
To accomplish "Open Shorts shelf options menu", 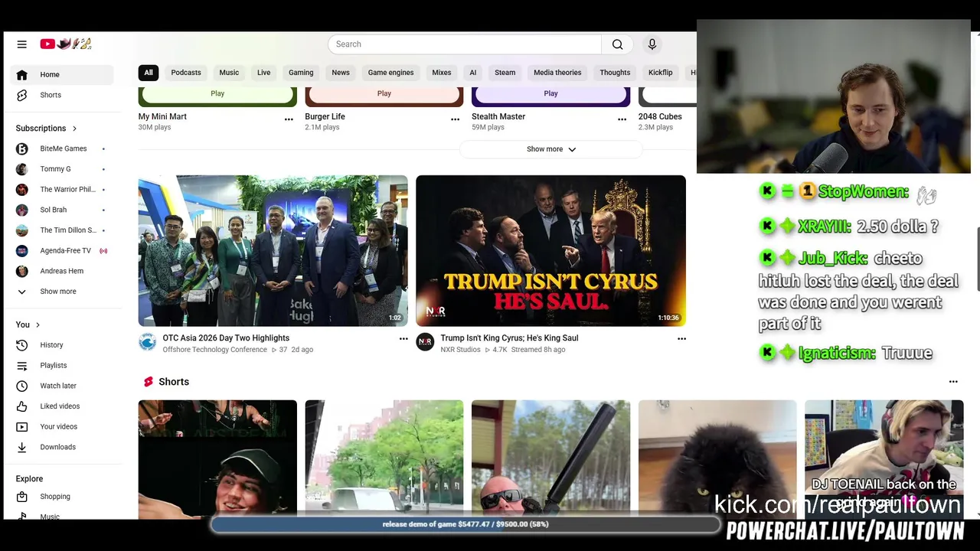I will (953, 382).
